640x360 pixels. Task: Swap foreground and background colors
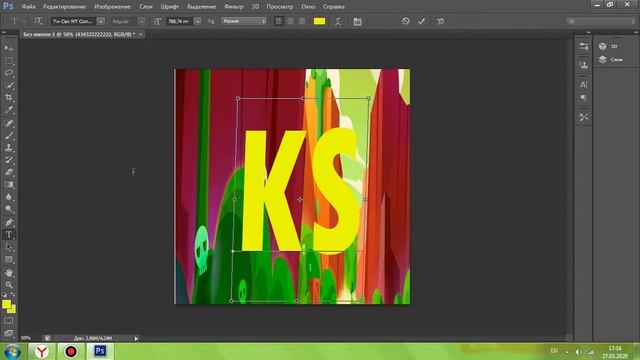[13, 294]
